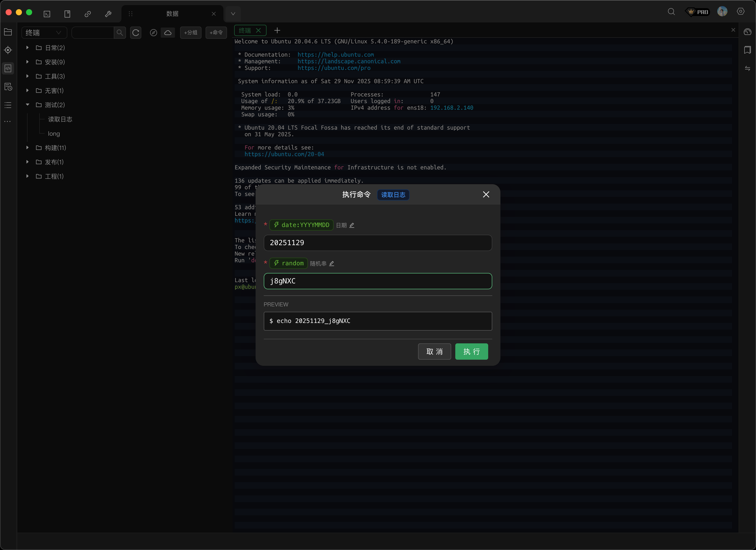756x550 pixels.
Task: Add a new terminal tab with plus
Action: [277, 31]
